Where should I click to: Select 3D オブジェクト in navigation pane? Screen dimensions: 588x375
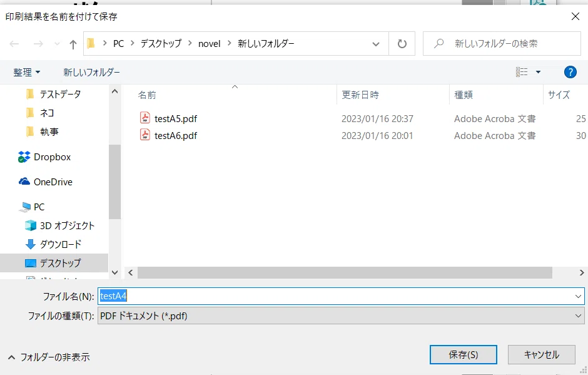[67, 225]
